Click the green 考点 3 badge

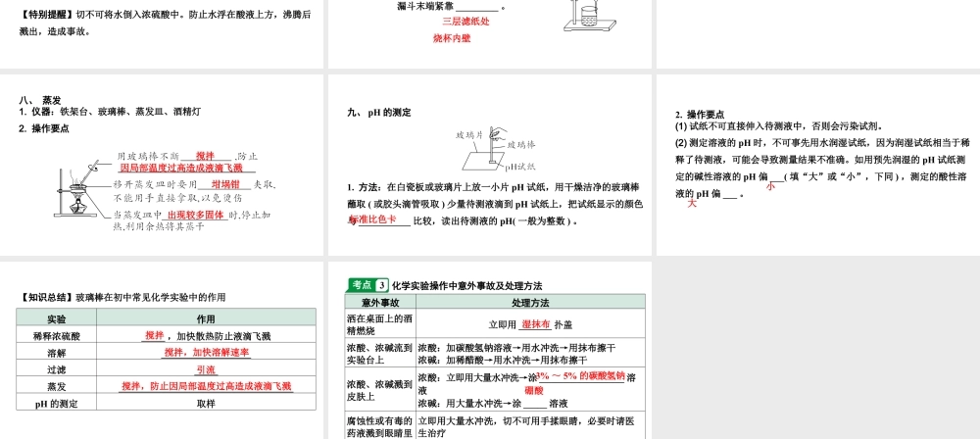click(x=368, y=285)
